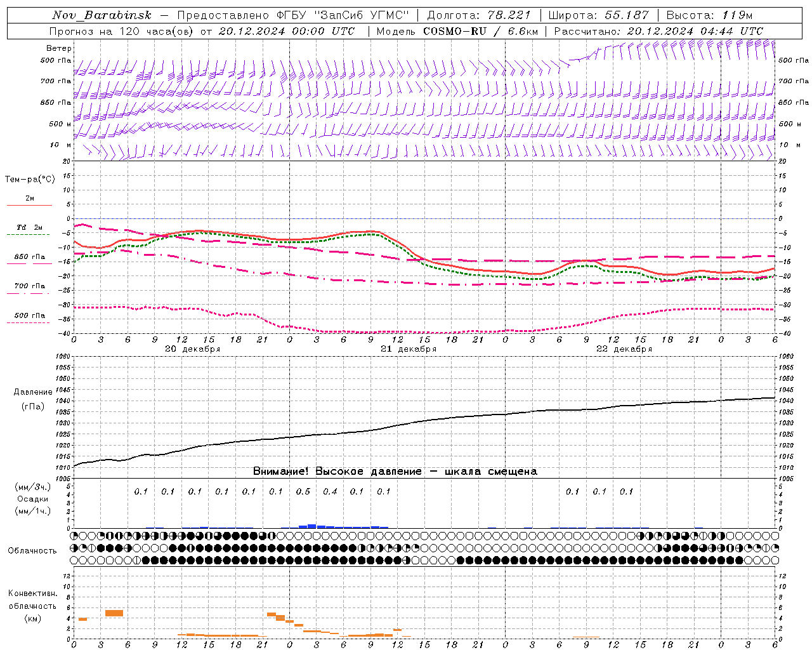This screenshot has height=650, width=812.
Task: Click the '700 гПа' entry in the temperature legend
Action: 29,286
